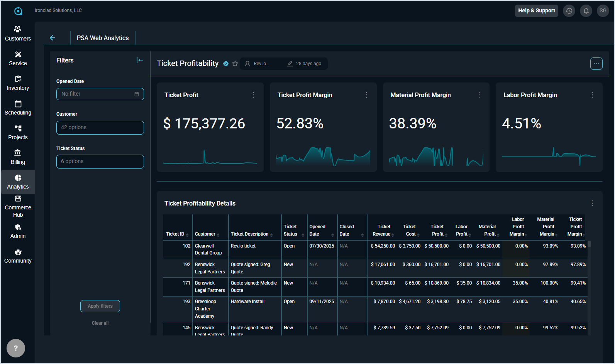Open Ticket Profit card options menu
This screenshot has height=364, width=615.
coord(253,95)
